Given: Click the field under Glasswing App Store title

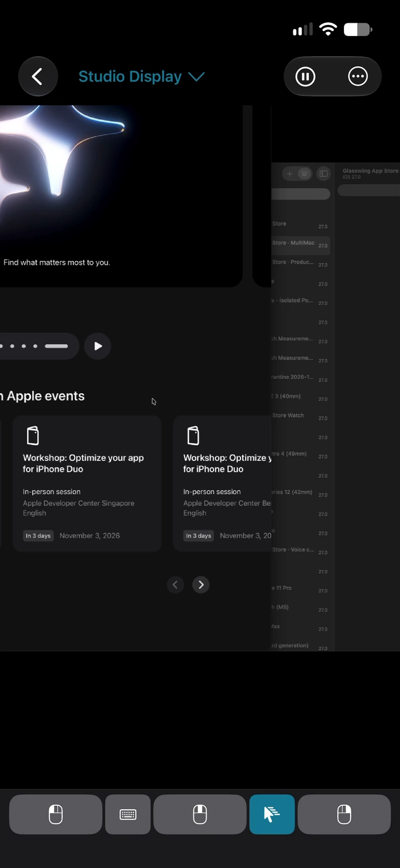Looking at the screenshot, I should point(369,190).
